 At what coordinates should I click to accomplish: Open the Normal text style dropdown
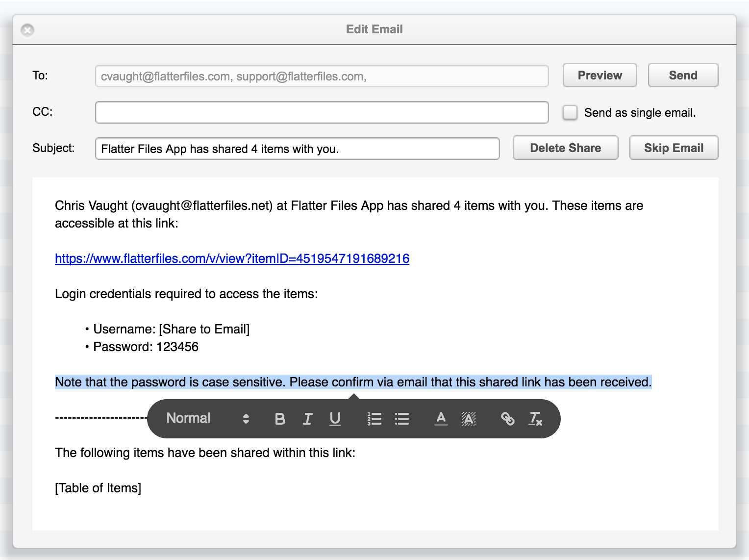(208, 418)
